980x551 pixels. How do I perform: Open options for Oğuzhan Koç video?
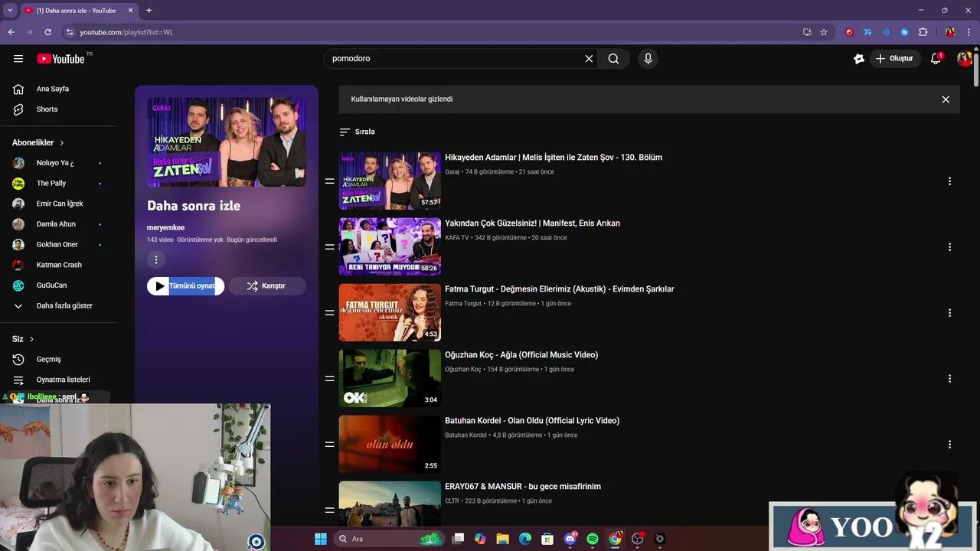click(x=949, y=379)
